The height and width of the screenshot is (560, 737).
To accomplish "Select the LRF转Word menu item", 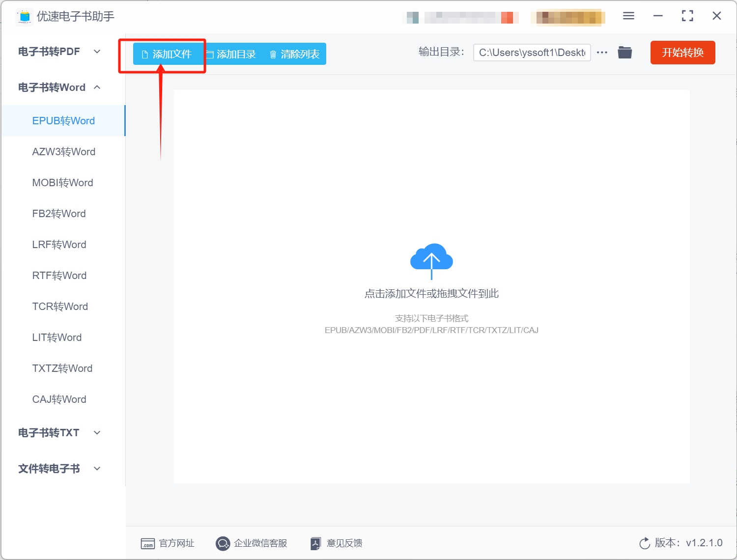I will coord(63,245).
